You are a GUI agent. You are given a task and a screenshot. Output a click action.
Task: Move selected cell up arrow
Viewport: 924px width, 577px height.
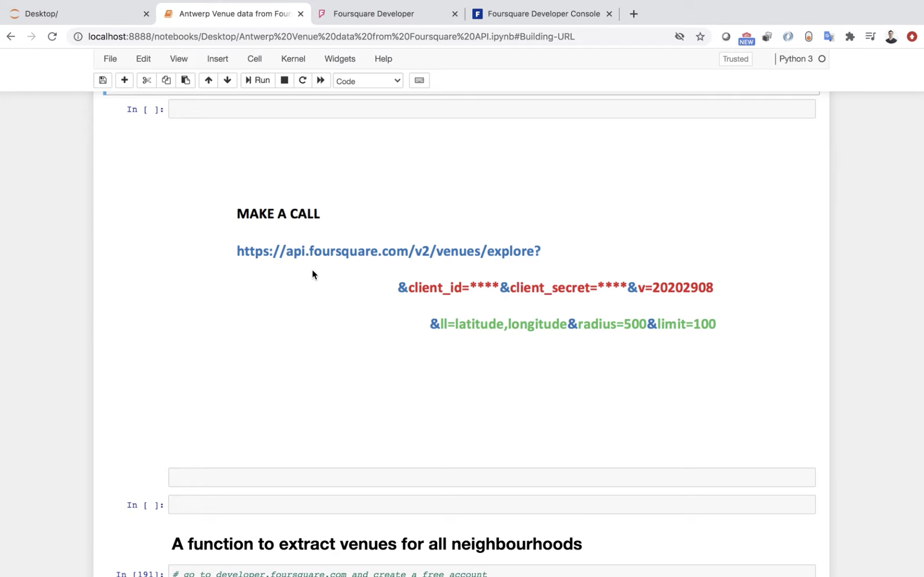coord(208,80)
